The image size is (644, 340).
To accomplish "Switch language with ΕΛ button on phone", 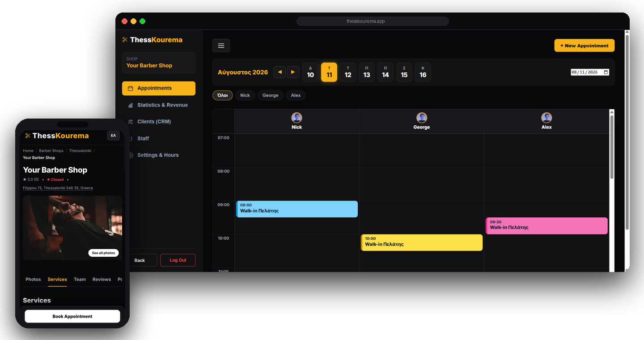I will pyautogui.click(x=113, y=136).
